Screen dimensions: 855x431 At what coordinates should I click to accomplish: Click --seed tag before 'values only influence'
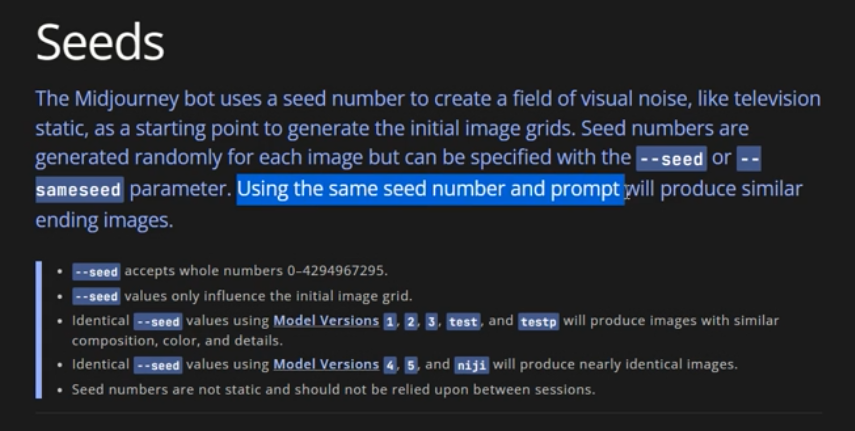pos(97,296)
